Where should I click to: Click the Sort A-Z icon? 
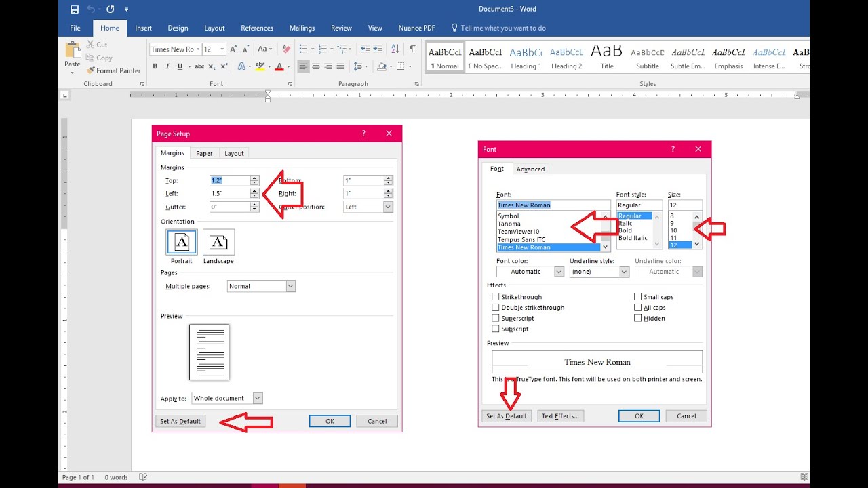pos(395,49)
